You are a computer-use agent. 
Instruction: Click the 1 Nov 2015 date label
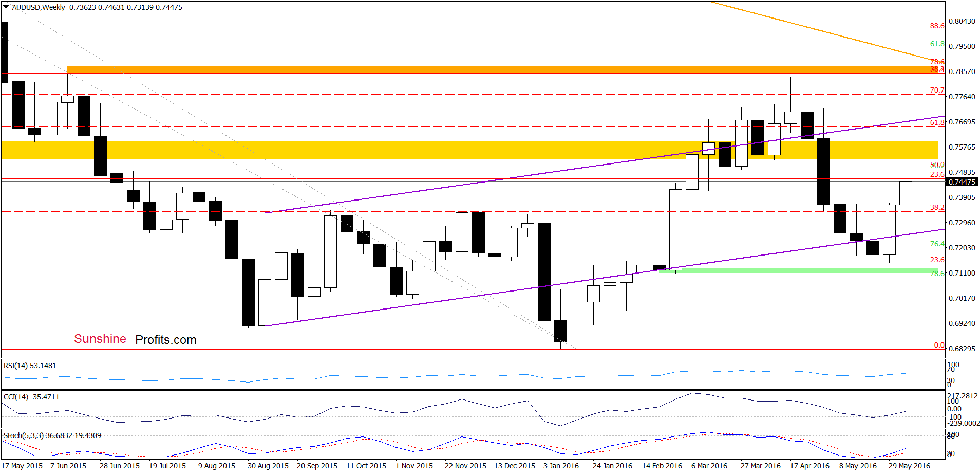[x=414, y=466]
